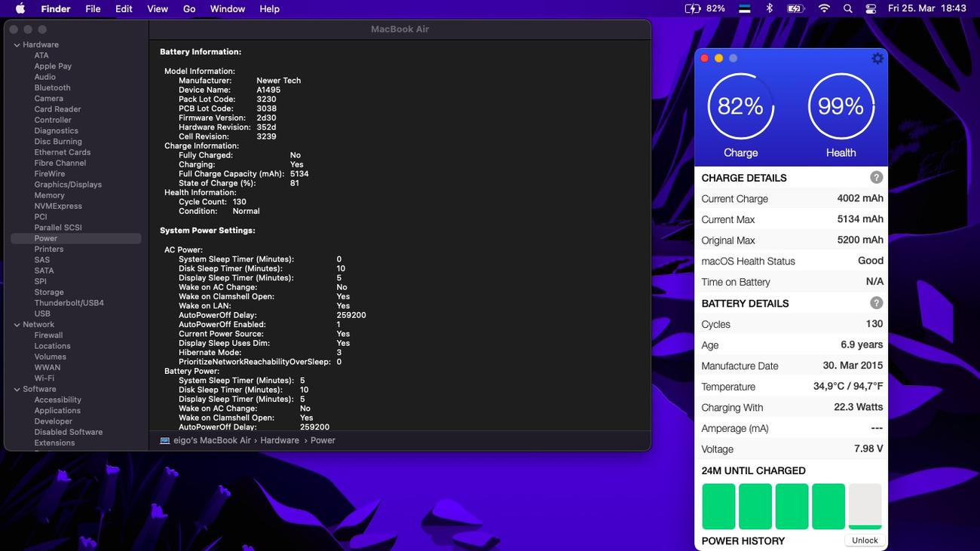Open the File menu
The width and height of the screenshot is (980, 551).
93,9
